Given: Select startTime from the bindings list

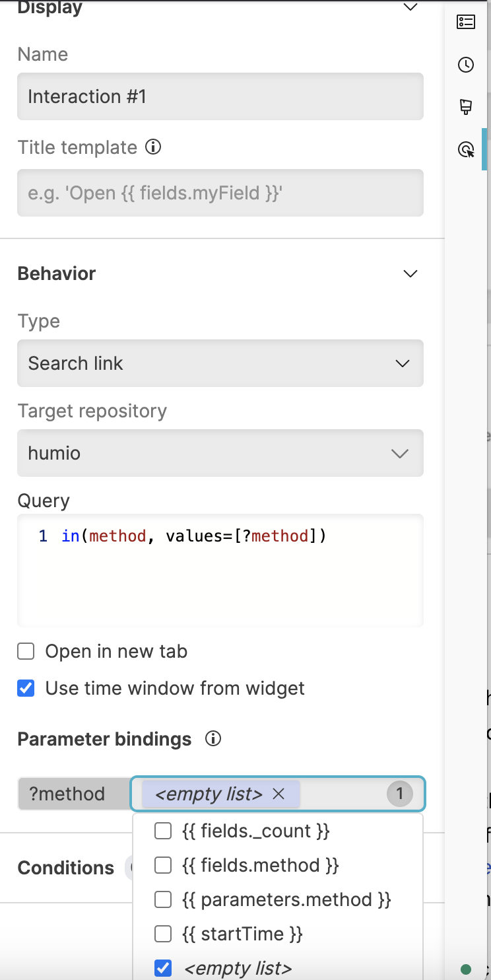Looking at the screenshot, I should point(162,934).
